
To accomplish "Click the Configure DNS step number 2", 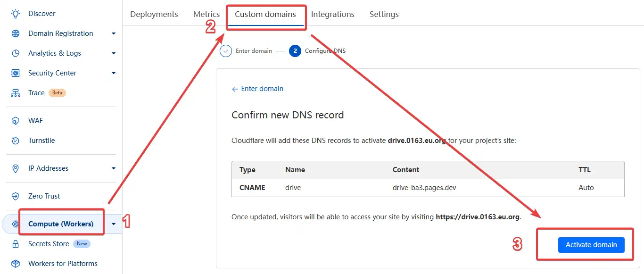I will [x=295, y=51].
